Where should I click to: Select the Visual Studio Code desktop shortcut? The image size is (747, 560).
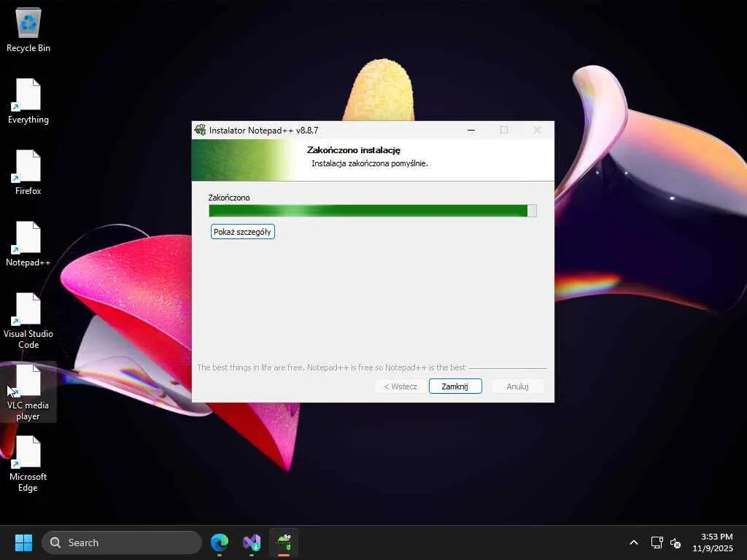pyautogui.click(x=28, y=321)
